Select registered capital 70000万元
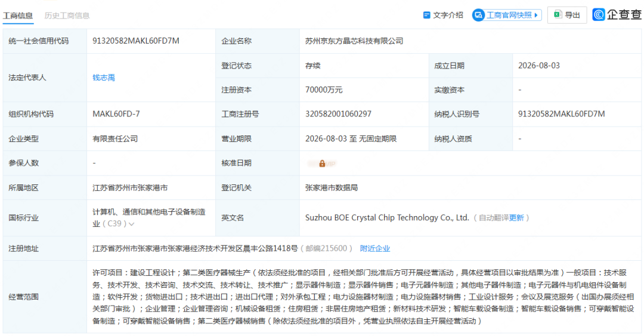 click(324, 90)
